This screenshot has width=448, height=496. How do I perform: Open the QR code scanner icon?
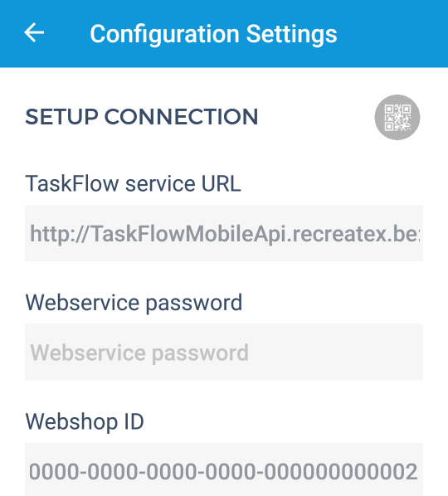pyautogui.click(x=397, y=117)
